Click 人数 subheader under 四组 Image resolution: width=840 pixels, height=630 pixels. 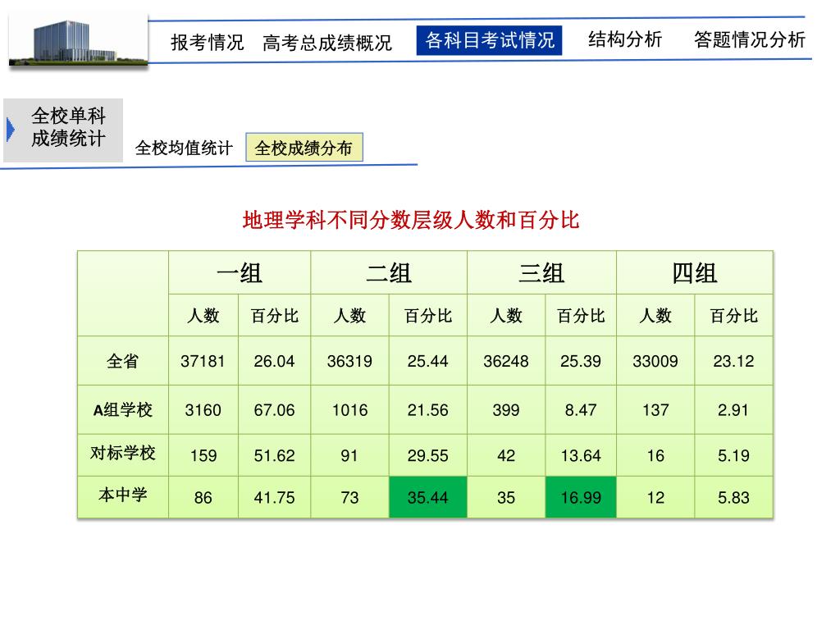coord(655,316)
